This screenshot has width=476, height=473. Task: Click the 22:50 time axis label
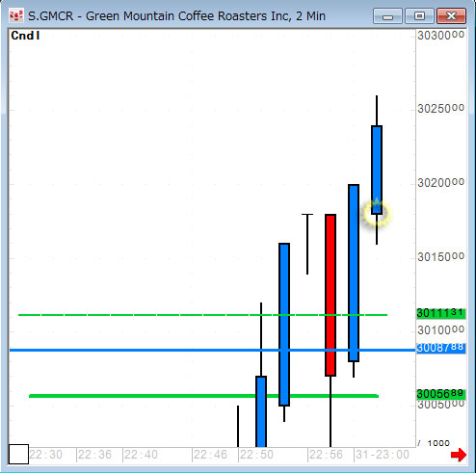pyautogui.click(x=256, y=455)
